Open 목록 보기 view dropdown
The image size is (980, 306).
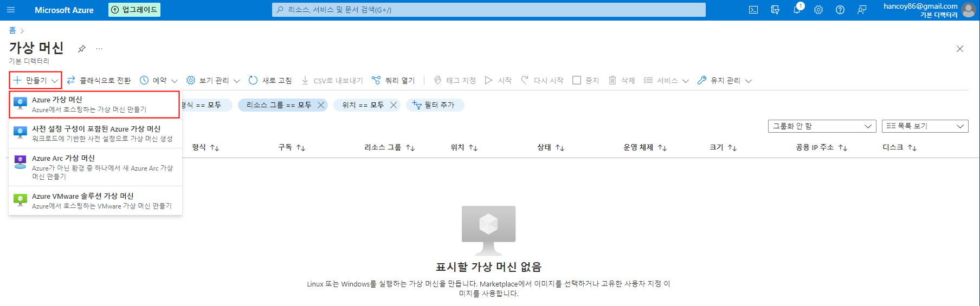coord(925,126)
